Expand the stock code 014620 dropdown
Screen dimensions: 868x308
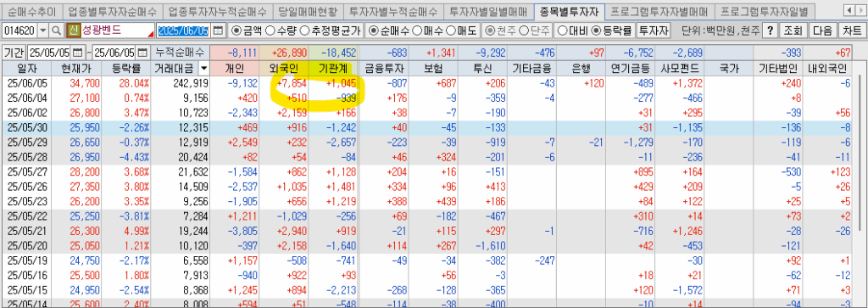click(43, 31)
